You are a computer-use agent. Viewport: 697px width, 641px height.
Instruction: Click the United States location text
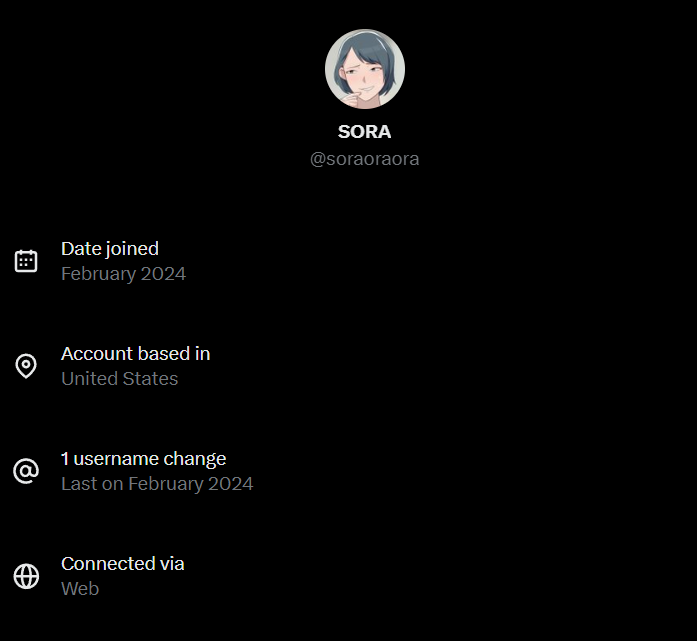[119, 379]
